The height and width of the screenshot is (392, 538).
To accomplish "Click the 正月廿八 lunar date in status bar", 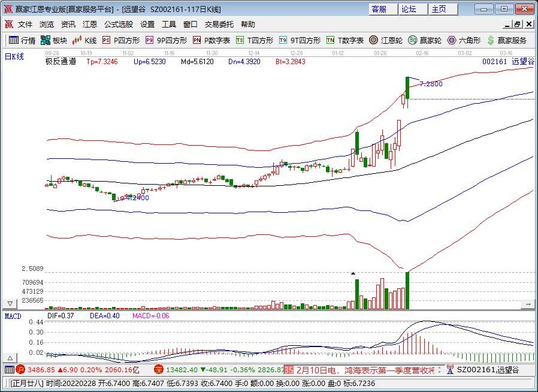I will (x=27, y=384).
